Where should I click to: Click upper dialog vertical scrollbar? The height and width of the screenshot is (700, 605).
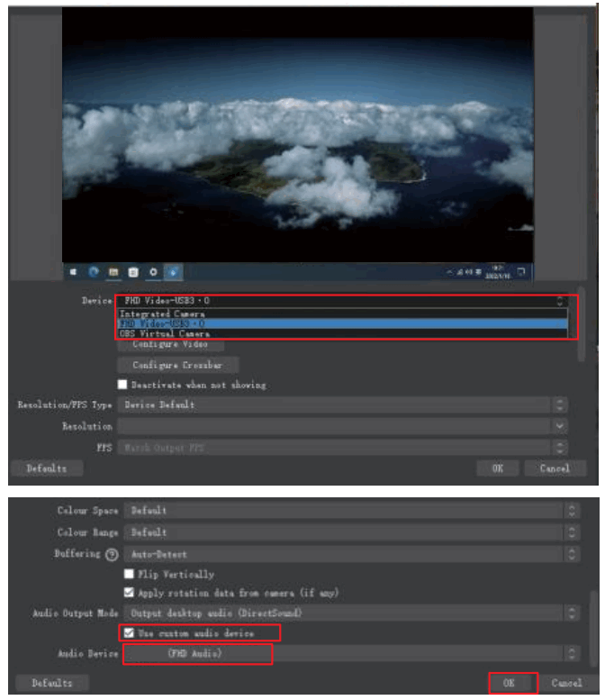[x=581, y=324]
